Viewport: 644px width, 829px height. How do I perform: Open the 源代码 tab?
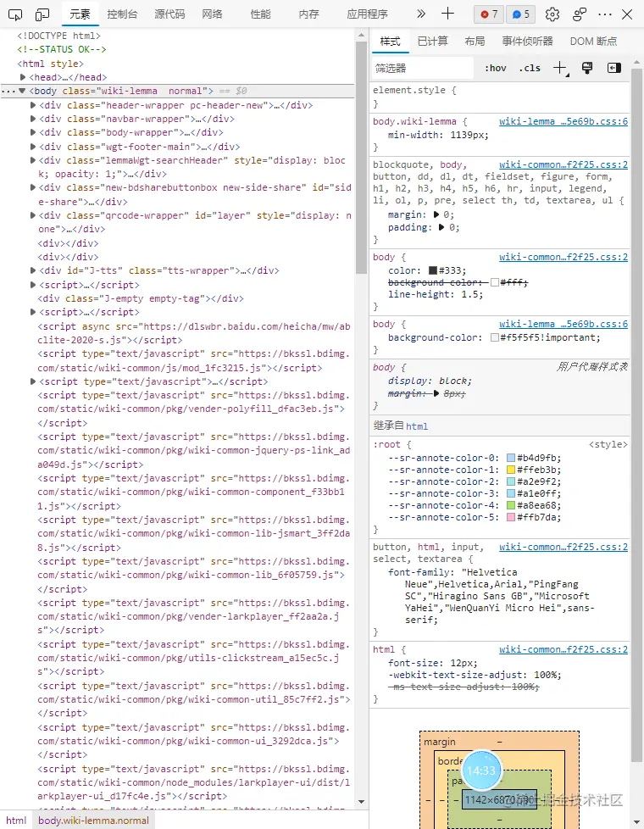[x=169, y=14]
